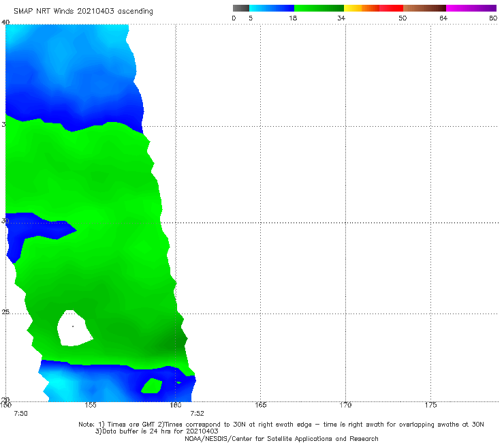This screenshot has height=443, width=504.
Task: Click the color bar label '5'
Action: (251, 18)
